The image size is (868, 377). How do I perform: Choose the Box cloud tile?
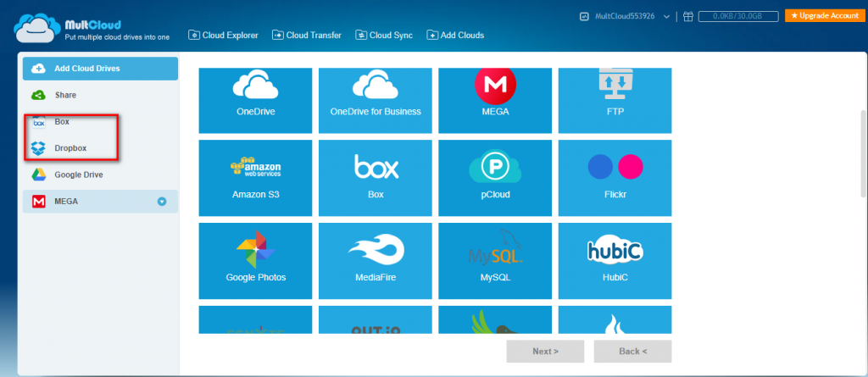coord(376,178)
